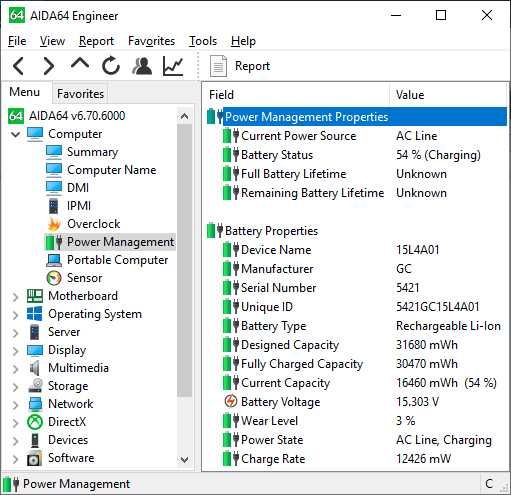Click the Sensor gauge icon
This screenshot has width=511, height=495.
pos(54,278)
